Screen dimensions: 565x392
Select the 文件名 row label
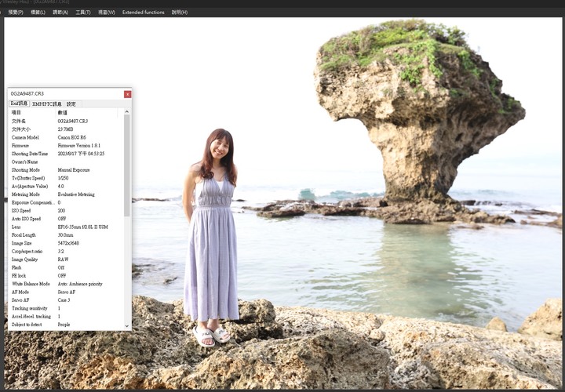tap(18, 121)
